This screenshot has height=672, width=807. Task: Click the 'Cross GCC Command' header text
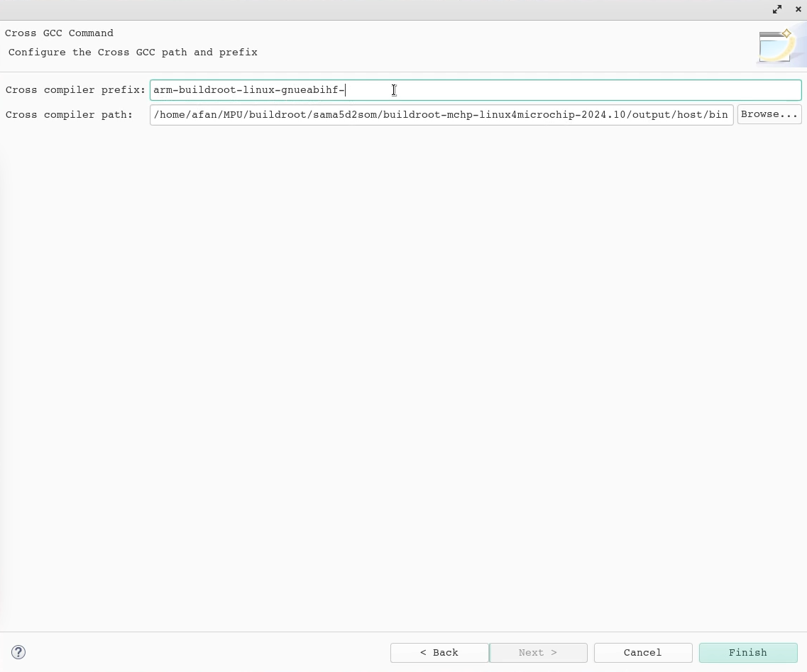click(x=59, y=33)
